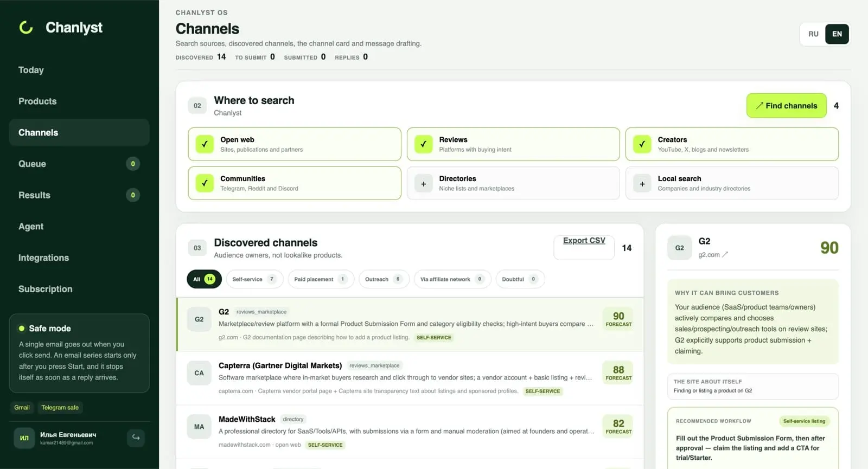Screen dimensions: 868x469
Task: Click the Queue count badge
Action: click(x=133, y=164)
